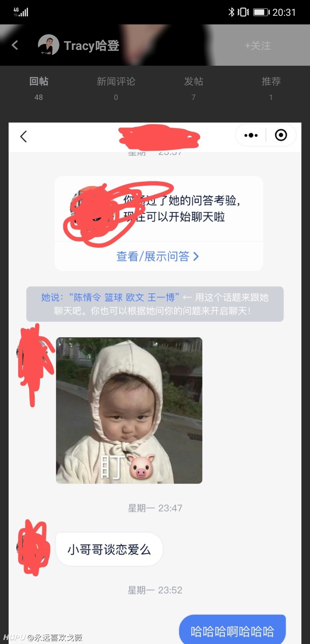Viewport: 310px width, 644px height.
Task: Tap sender avatar beside 小哥哥谈恋爱么
Action: [x=33, y=547]
